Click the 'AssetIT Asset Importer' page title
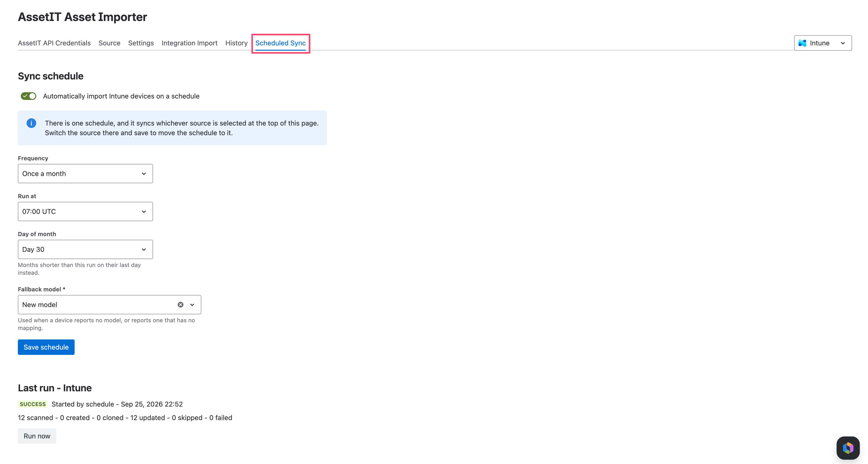 83,17
